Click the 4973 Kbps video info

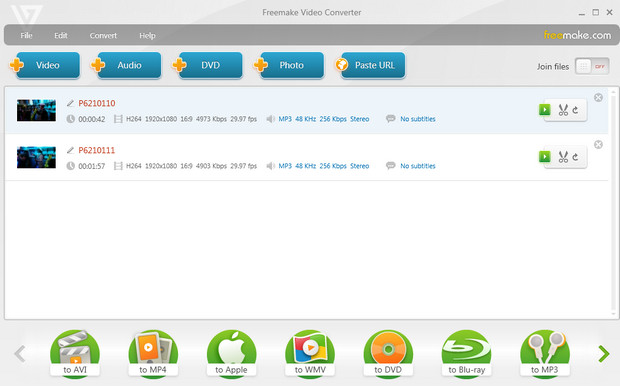[211, 119]
